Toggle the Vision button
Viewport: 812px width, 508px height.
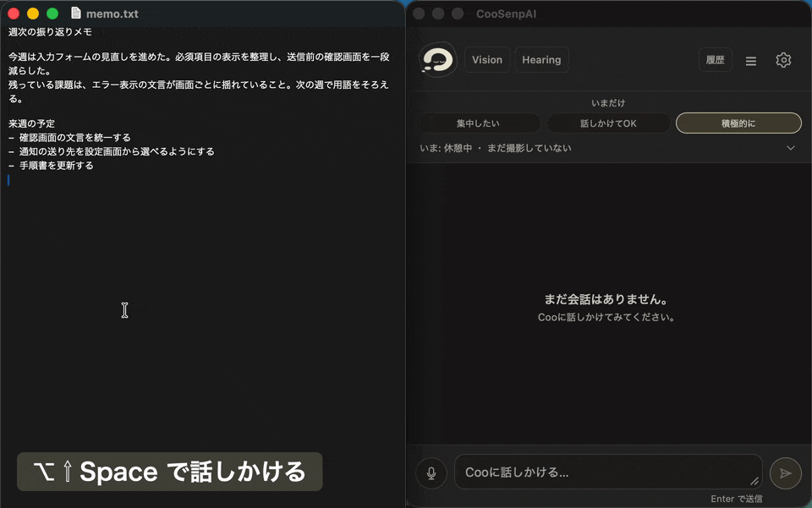pos(487,59)
